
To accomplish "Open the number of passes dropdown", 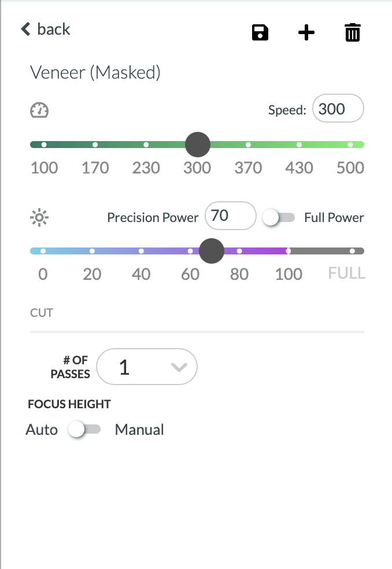I will [x=147, y=367].
